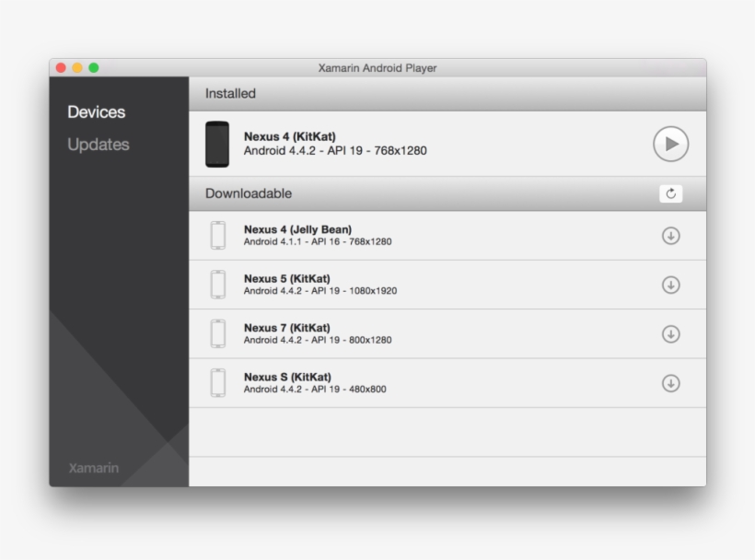755x560 pixels.
Task: Click the Xamarin label in the sidebar
Action: click(95, 467)
